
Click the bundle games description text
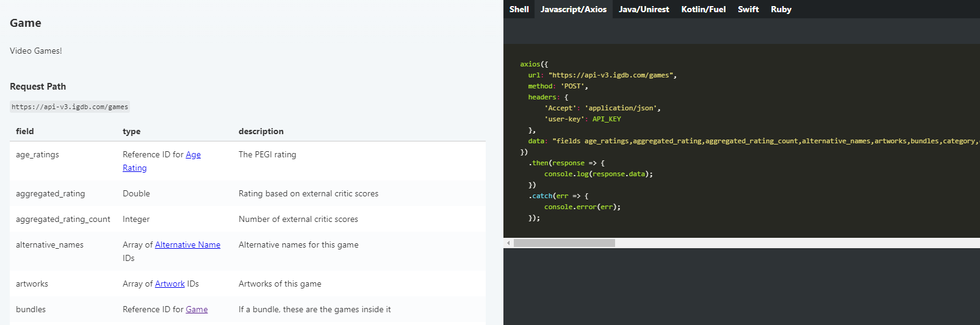[x=315, y=309]
